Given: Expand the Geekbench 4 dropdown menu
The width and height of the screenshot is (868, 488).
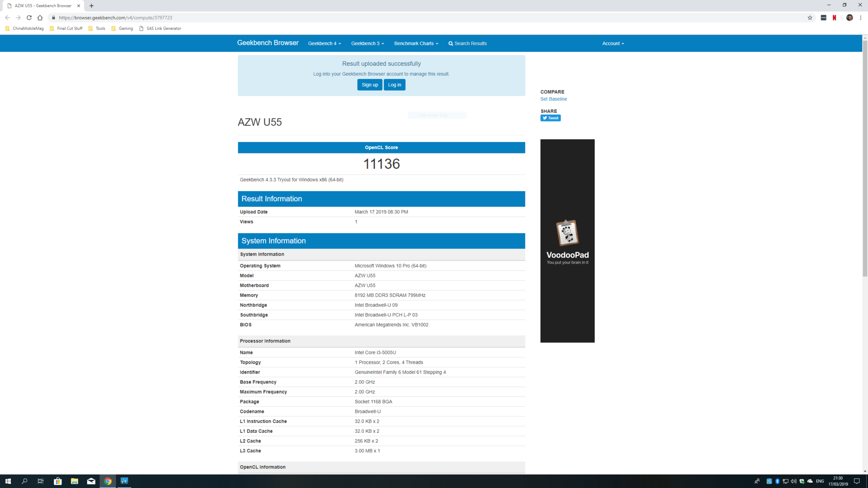Looking at the screenshot, I should 324,43.
